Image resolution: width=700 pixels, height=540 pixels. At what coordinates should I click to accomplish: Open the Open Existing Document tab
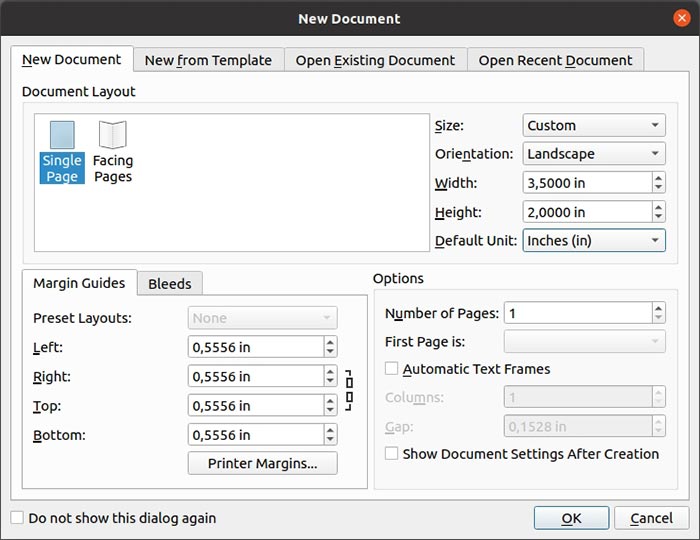tap(375, 60)
